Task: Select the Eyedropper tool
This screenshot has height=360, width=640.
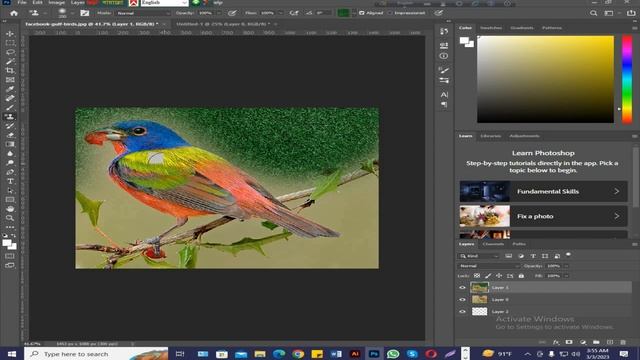Action: (x=10, y=89)
